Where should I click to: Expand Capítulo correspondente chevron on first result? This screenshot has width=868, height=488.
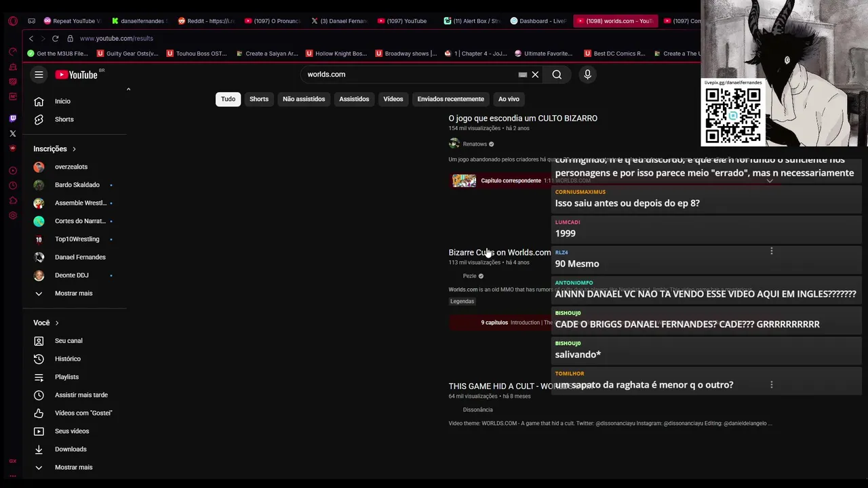point(770,181)
